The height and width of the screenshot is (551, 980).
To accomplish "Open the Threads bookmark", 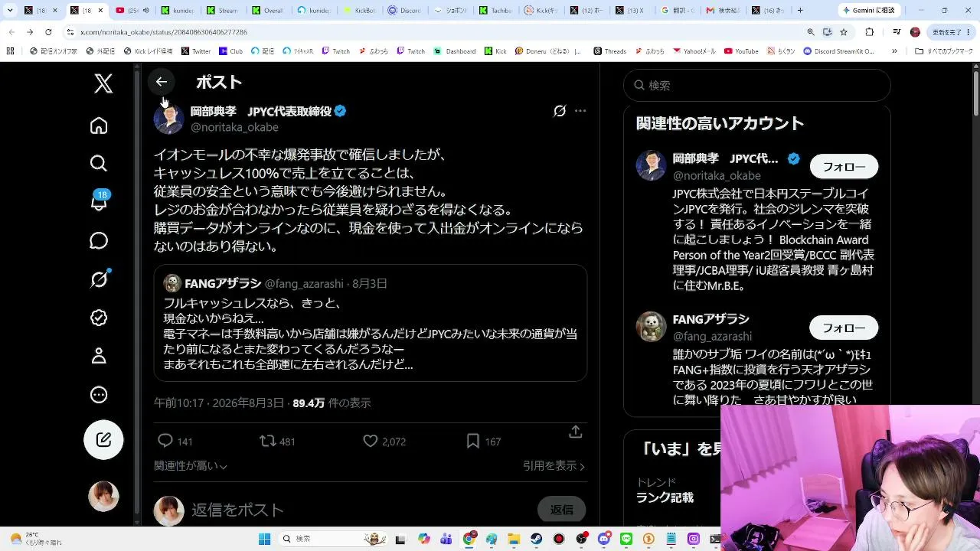I will point(609,51).
